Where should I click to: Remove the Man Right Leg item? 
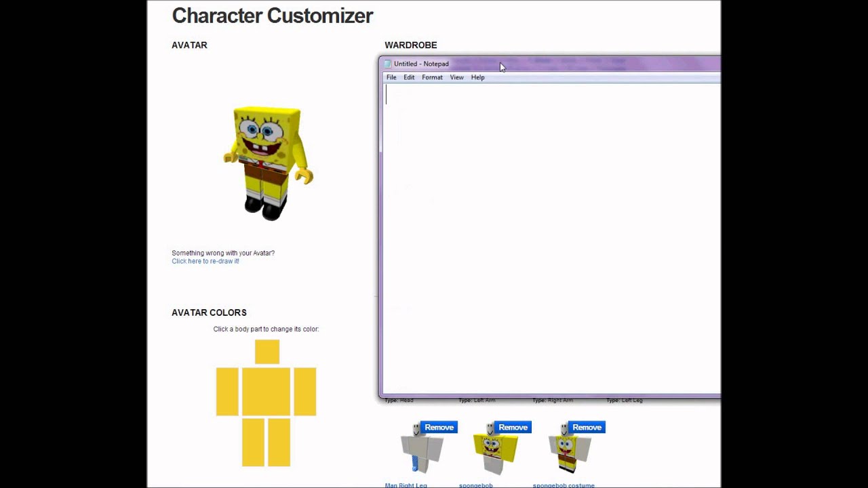tap(439, 427)
